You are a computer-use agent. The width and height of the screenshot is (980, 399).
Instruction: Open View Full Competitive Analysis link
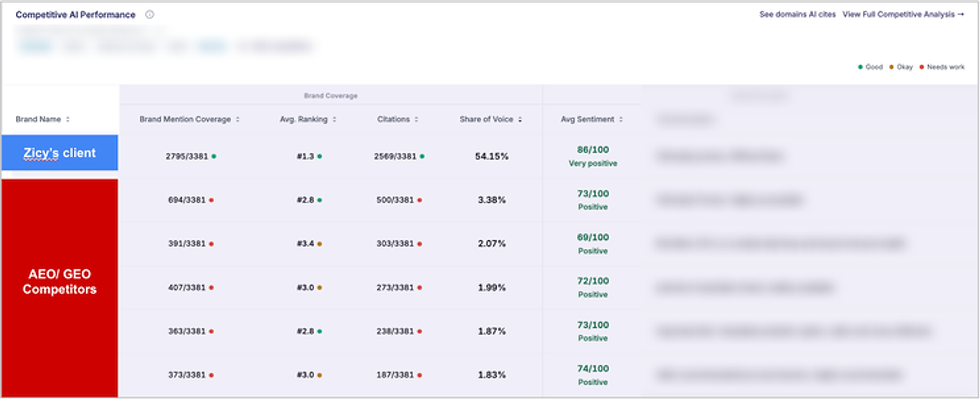904,14
